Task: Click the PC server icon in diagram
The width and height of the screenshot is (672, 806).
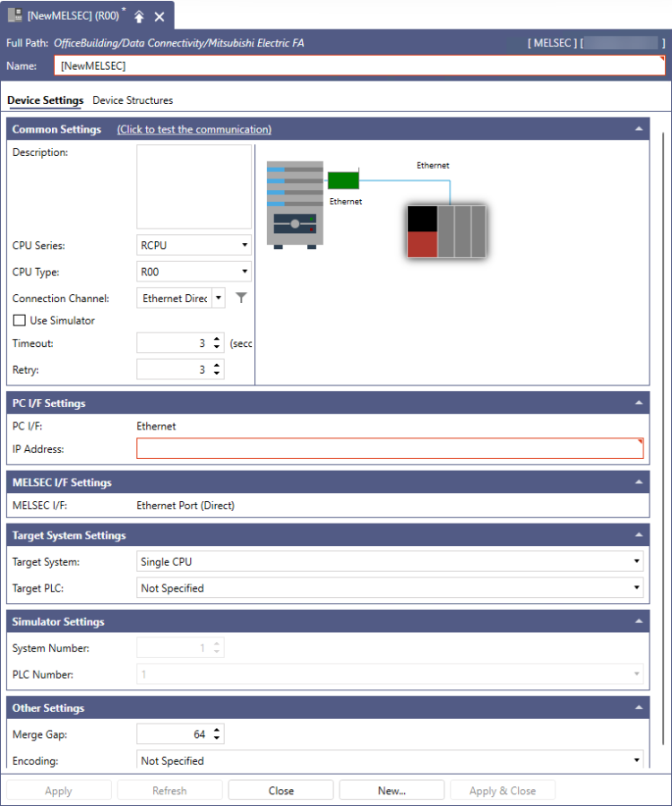Action: point(295,205)
